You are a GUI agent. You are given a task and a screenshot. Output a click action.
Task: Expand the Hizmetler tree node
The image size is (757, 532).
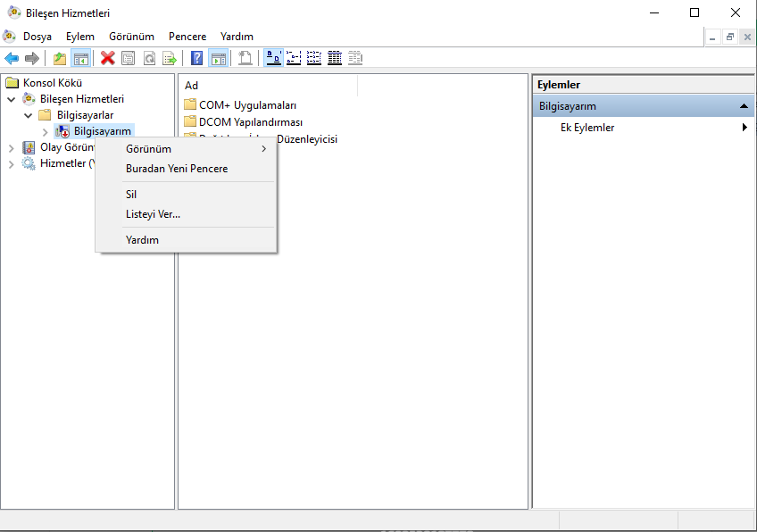[x=11, y=164]
